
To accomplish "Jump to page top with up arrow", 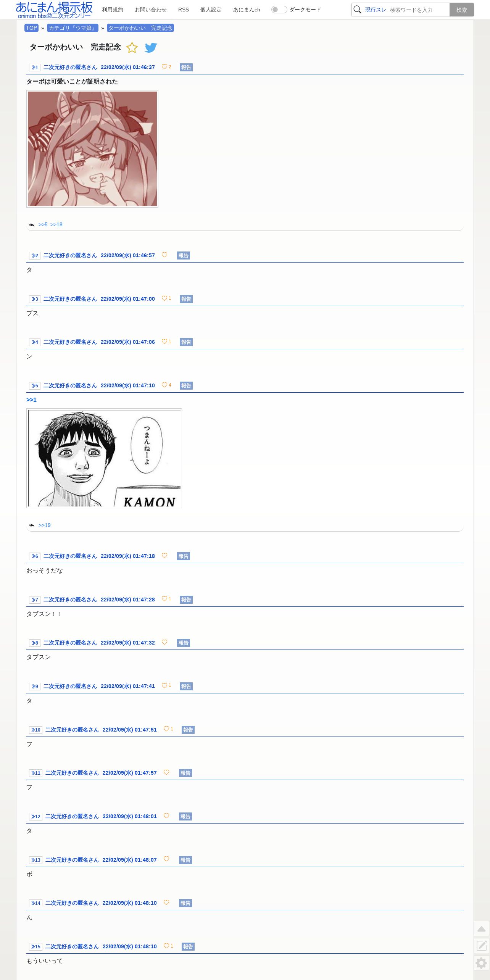I will pos(482,929).
